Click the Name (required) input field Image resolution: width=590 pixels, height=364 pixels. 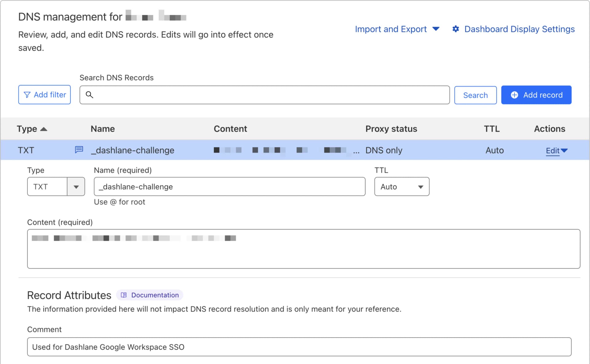[230, 187]
